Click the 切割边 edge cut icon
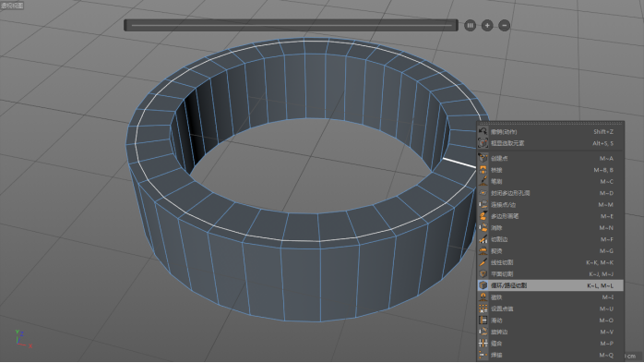This screenshot has height=363, width=644. [483, 239]
